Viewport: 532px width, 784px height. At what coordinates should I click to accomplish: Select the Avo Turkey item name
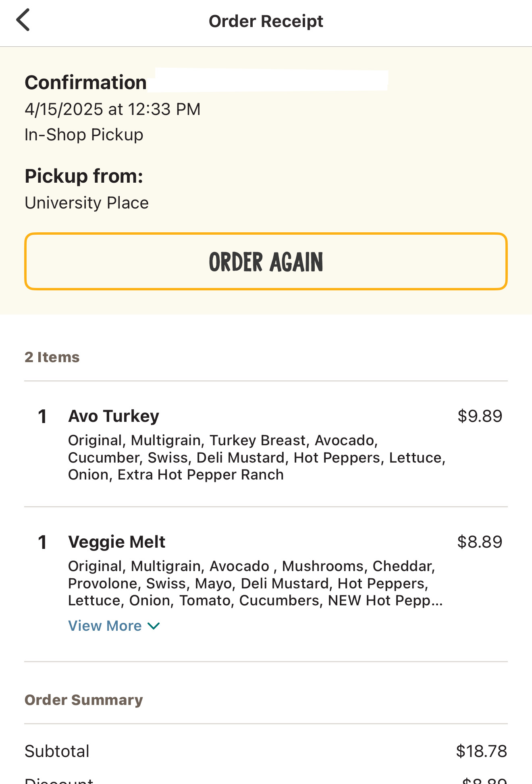click(114, 416)
